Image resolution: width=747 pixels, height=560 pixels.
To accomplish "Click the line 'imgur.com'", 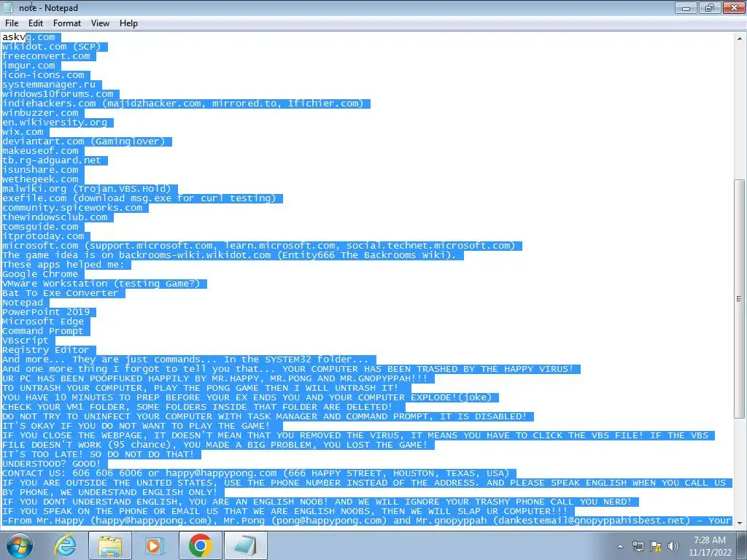I will pyautogui.click(x=28, y=66).
